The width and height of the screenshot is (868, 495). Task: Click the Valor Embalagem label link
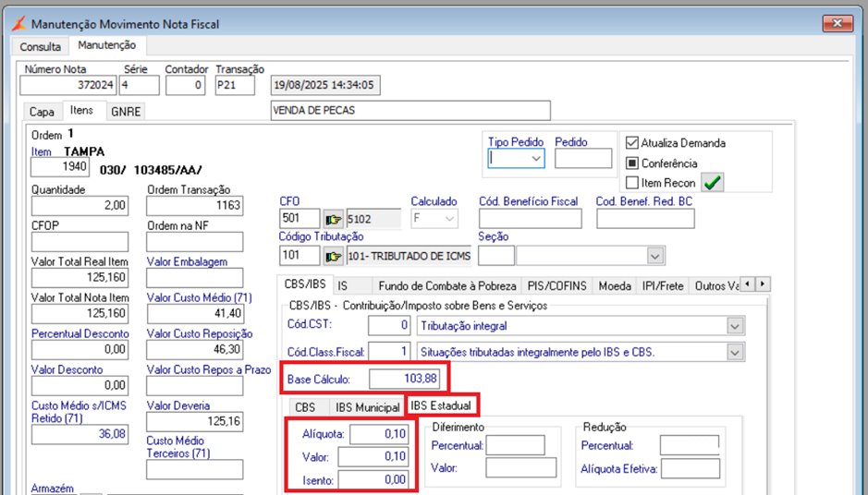[x=187, y=261]
